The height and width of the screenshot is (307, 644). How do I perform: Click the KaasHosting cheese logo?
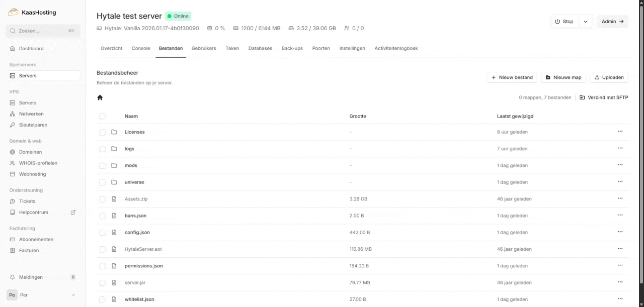pos(13,13)
